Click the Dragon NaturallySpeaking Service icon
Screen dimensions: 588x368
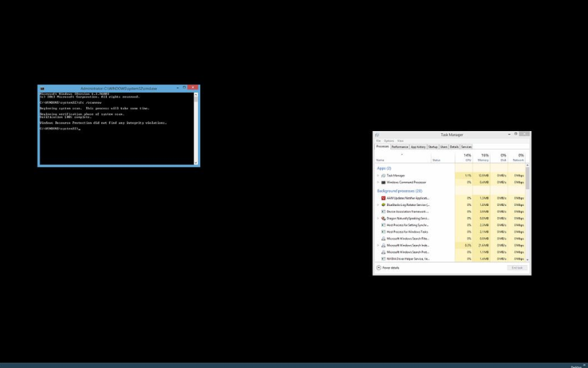383,219
